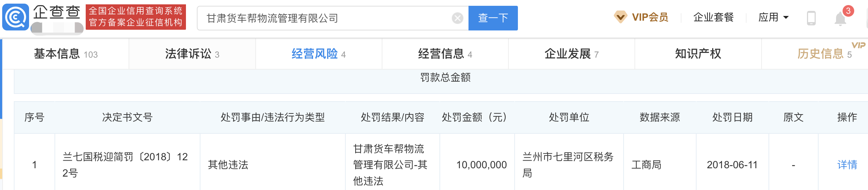Screen dimensions: 868x190
Task: Click the 数据来源 column header
Action: [660, 117]
